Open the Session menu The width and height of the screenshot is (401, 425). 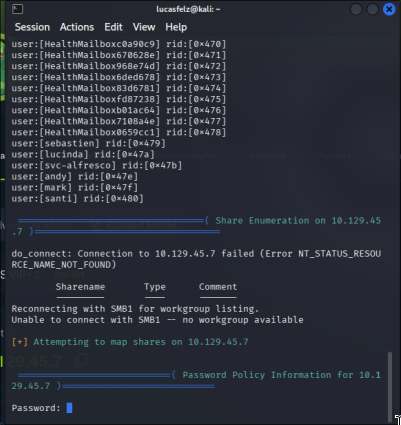click(x=32, y=27)
